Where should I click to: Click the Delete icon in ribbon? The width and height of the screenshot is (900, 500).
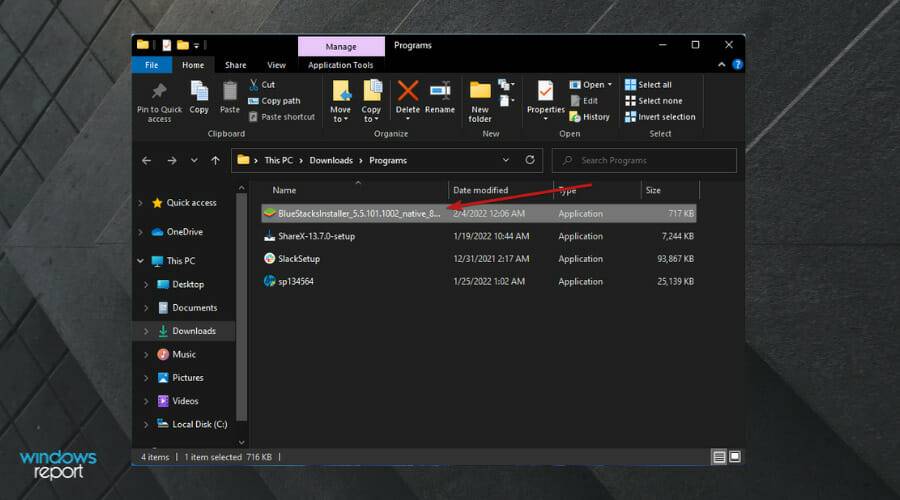coord(408,92)
